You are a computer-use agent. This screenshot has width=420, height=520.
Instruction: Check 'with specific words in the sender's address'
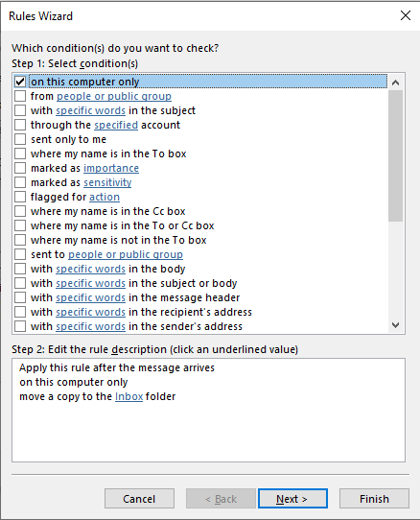pos(20,326)
